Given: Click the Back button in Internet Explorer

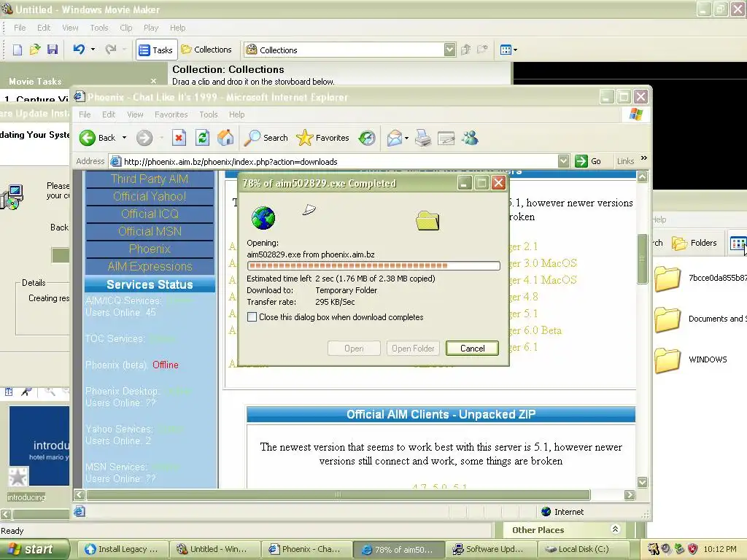Looking at the screenshot, I should click(x=98, y=138).
